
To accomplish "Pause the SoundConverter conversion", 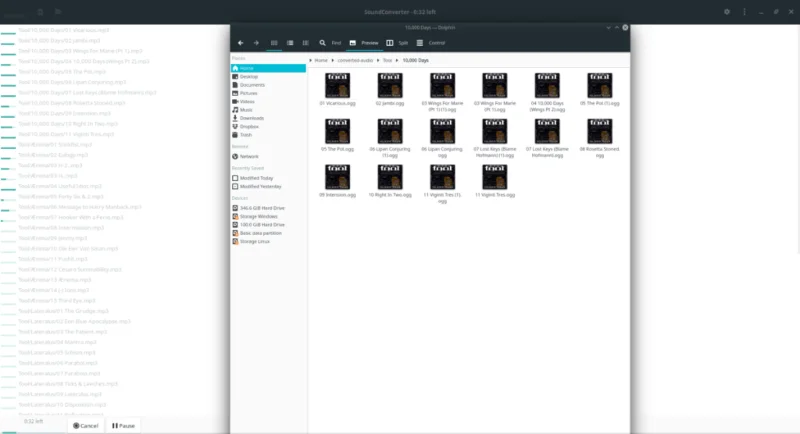I will tap(123, 425).
